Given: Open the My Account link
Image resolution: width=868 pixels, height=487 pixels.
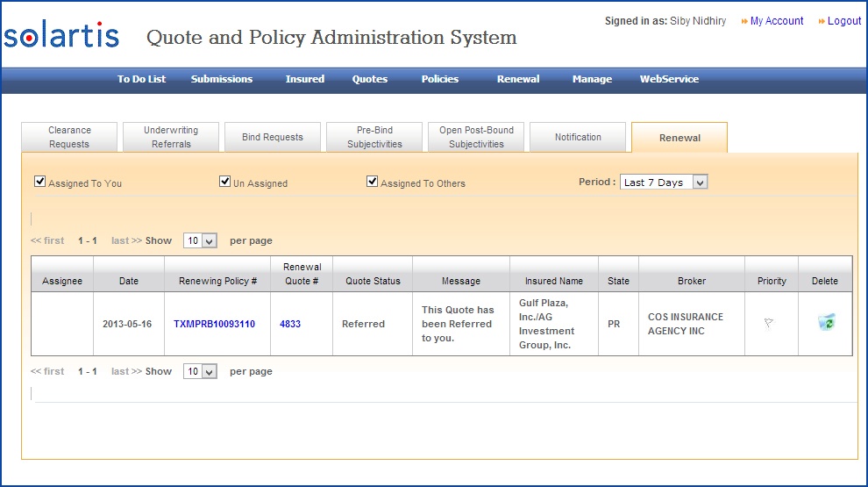Looking at the screenshot, I should 777,21.
